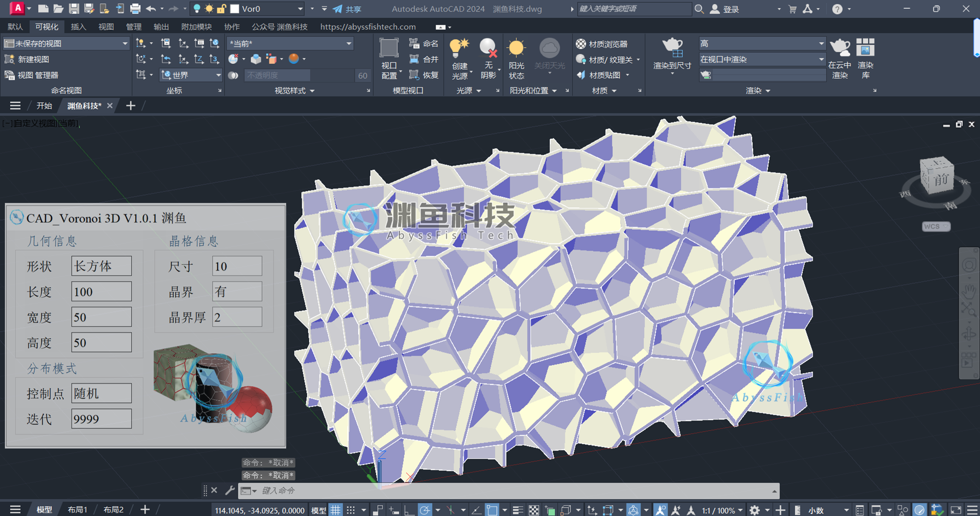
Task: Switch to the 默认 ribbon tab
Action: coord(15,27)
